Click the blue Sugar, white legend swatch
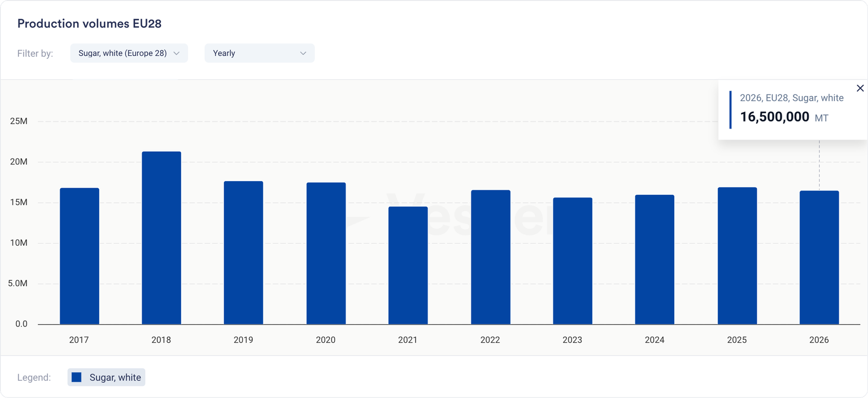Viewport: 868px width, 398px height. (x=76, y=377)
